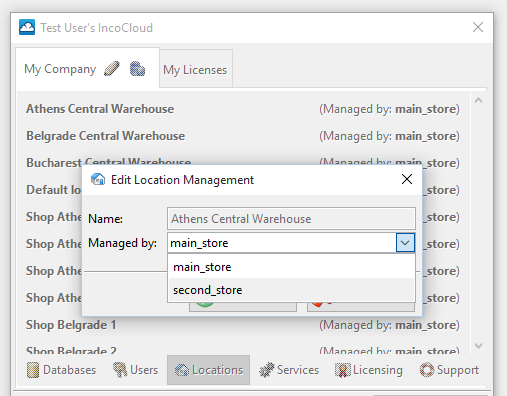Click the scroll up arrow of locations list
Viewport: 507px width, 396px height.
pyautogui.click(x=478, y=100)
